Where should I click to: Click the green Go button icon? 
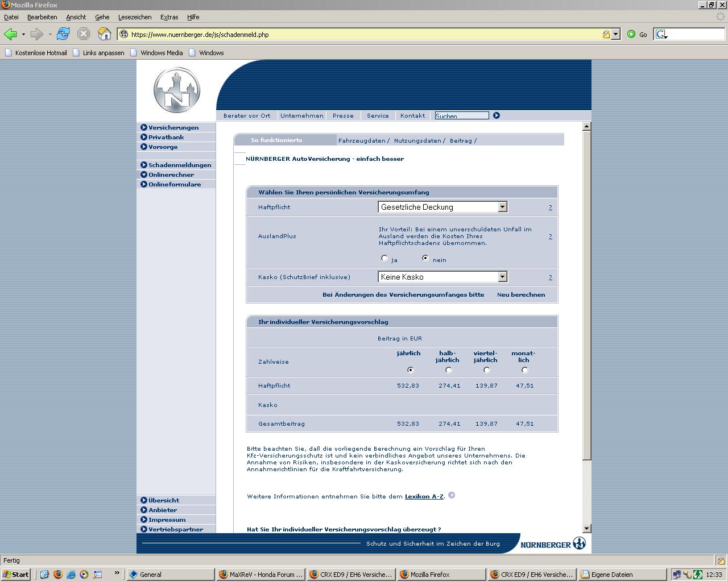pos(631,34)
